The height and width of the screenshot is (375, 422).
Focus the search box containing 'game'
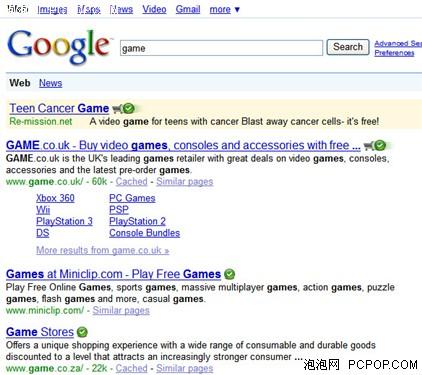pyautogui.click(x=221, y=48)
